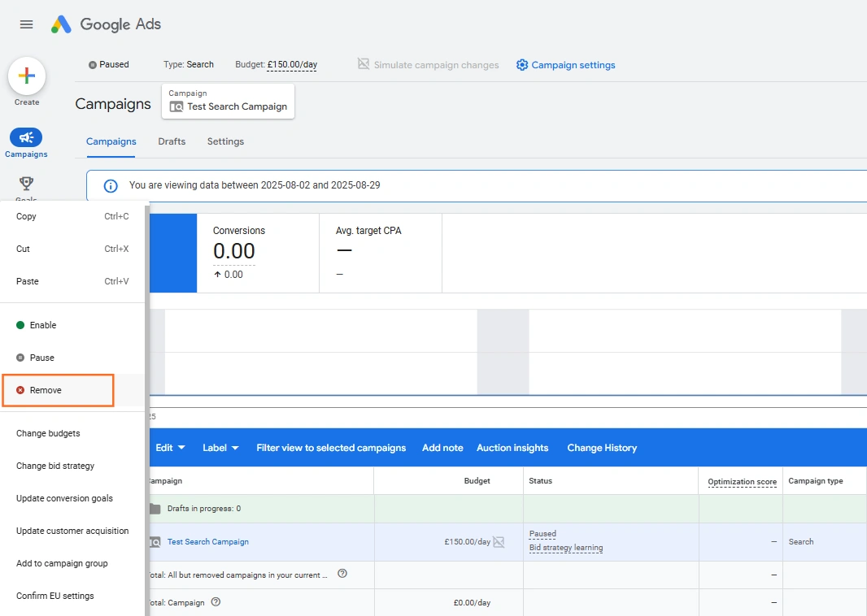Select Add to campaign group entry
867x616 pixels.
click(72, 563)
